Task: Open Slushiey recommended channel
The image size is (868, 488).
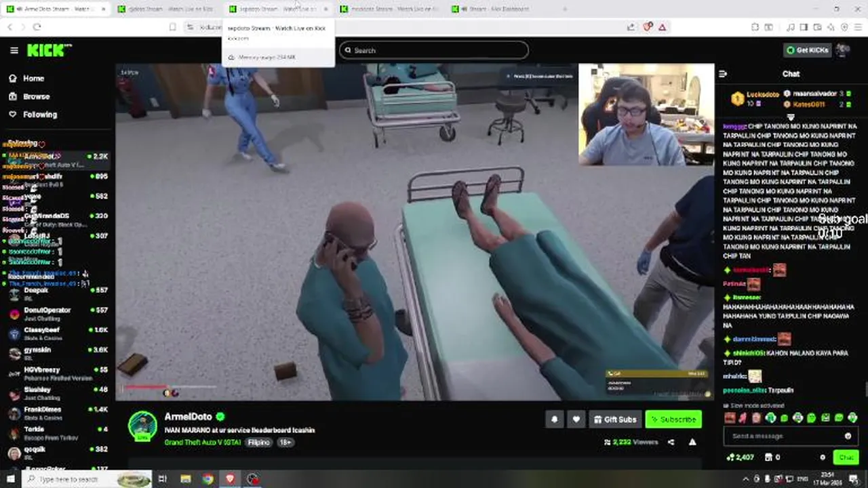Action: coord(58,393)
